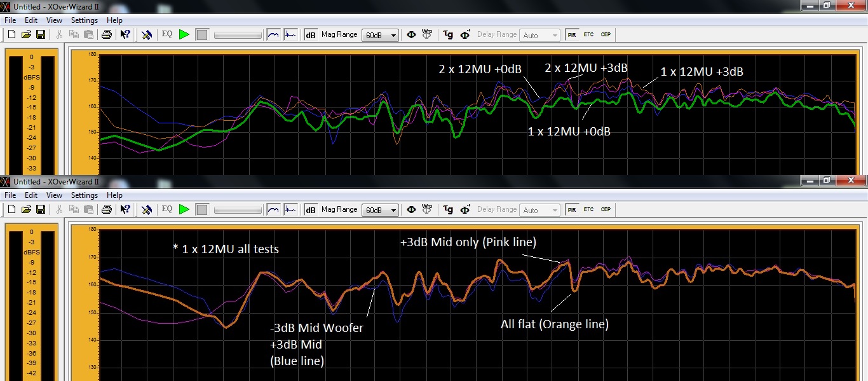This screenshot has width=868, height=381.
Task: Select PIR mode in upper window
Action: (x=573, y=34)
